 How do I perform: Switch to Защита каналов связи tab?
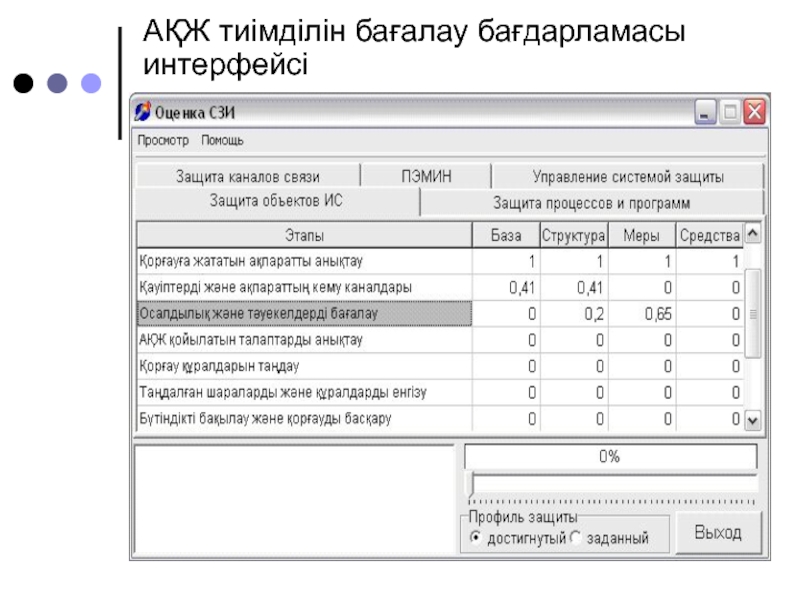[x=248, y=177]
